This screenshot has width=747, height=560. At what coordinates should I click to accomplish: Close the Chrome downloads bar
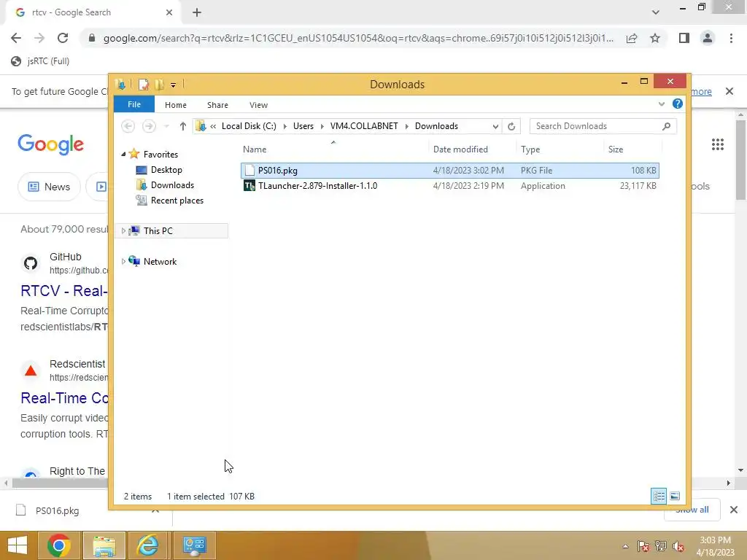pyautogui.click(x=734, y=510)
